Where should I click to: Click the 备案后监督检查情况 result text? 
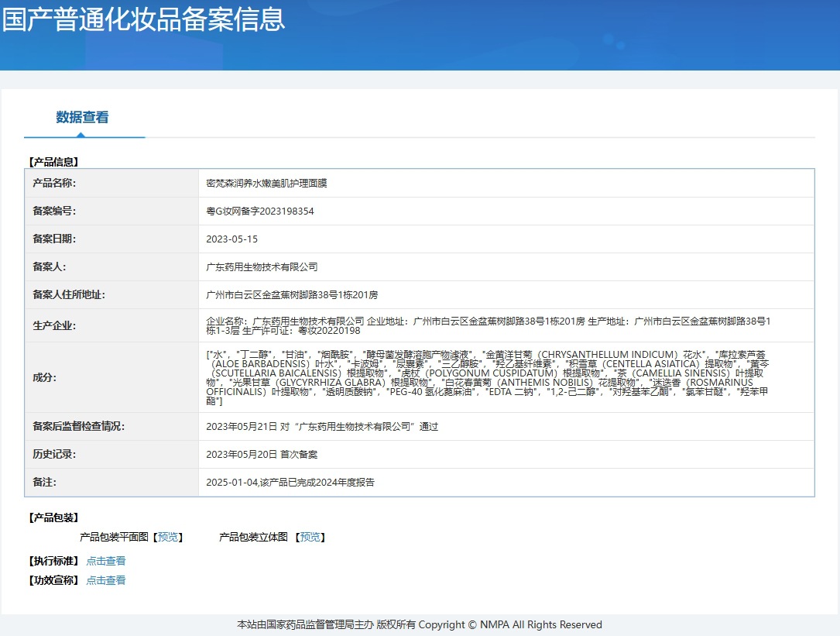(322, 427)
